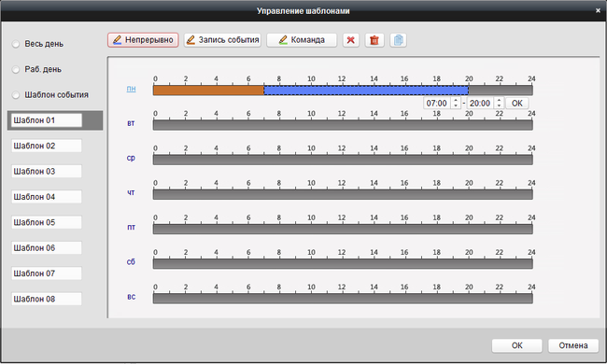
Task: Click the вс Sunday timeline bar
Action: pos(343,299)
